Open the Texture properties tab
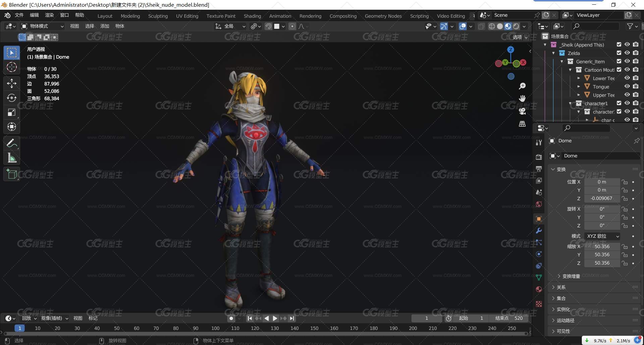 (x=539, y=304)
